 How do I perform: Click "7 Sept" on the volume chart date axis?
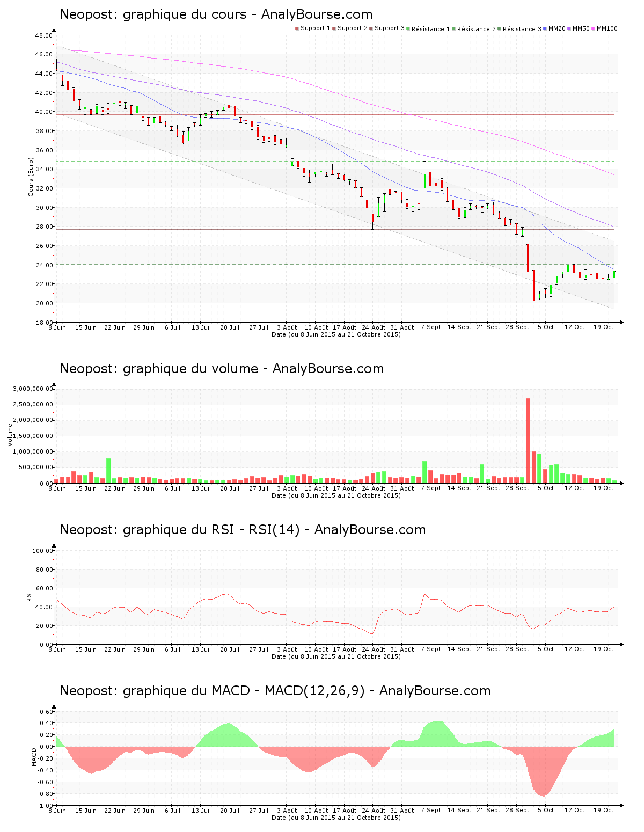pyautogui.click(x=431, y=488)
